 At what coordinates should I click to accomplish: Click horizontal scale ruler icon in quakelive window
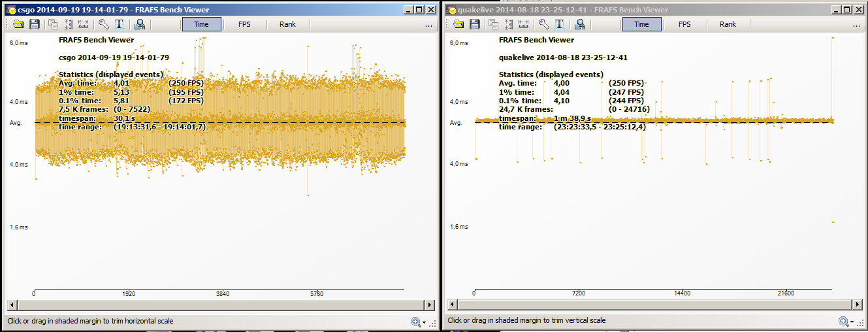tap(524, 24)
